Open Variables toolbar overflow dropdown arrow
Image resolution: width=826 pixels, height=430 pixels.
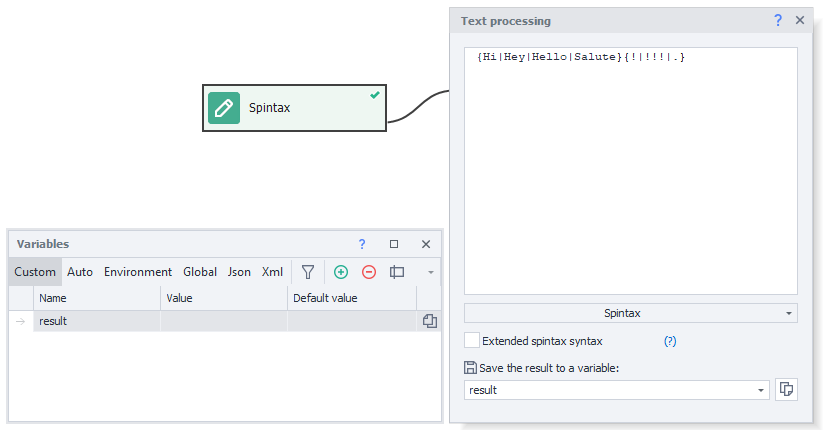pyautogui.click(x=430, y=272)
